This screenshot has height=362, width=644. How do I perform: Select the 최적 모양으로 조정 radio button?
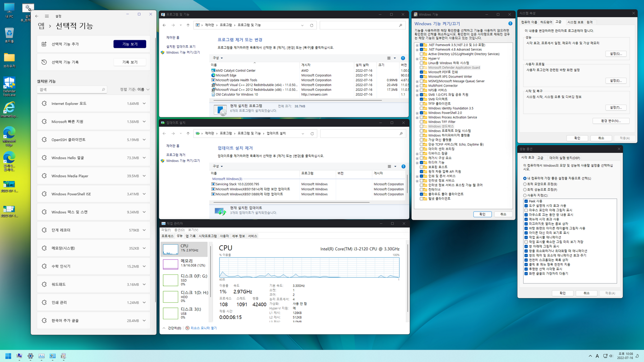pyautogui.click(x=525, y=184)
